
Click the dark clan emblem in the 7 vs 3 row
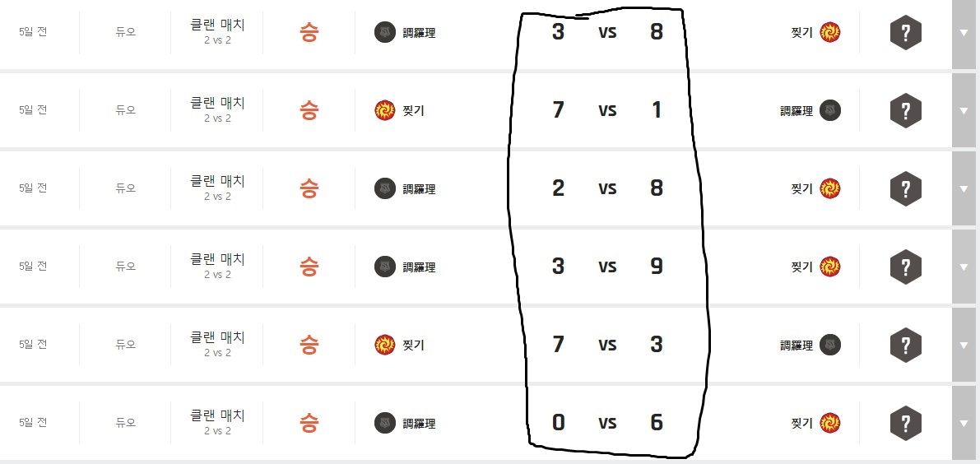click(830, 345)
